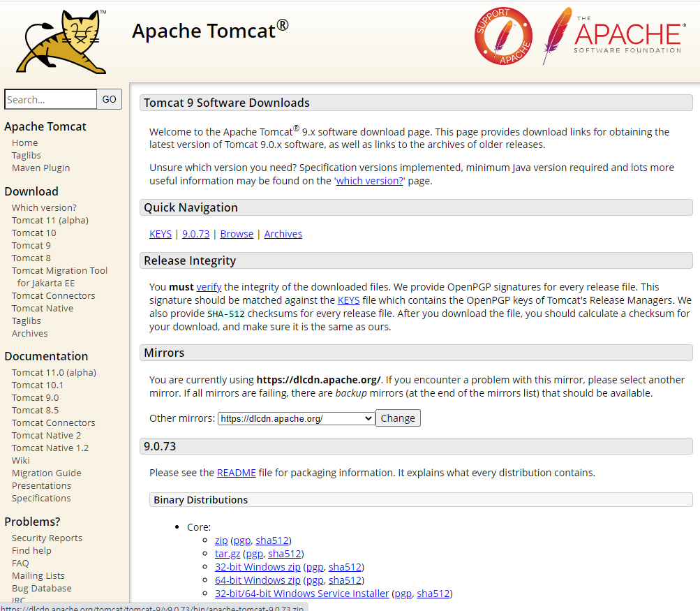The height and width of the screenshot is (611, 700).
Task: Open Archives in sidebar Download section
Action: (x=30, y=333)
